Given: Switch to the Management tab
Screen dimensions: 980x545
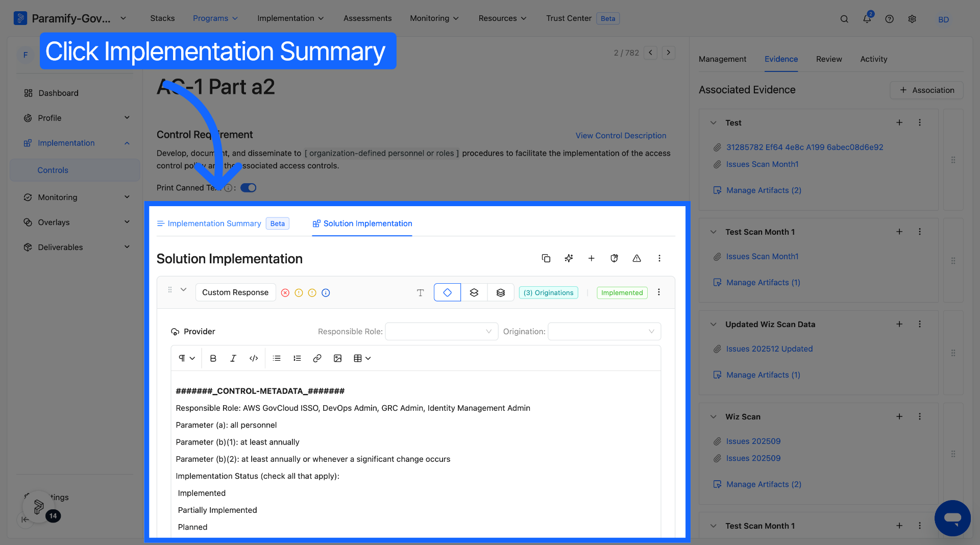Looking at the screenshot, I should (x=722, y=59).
